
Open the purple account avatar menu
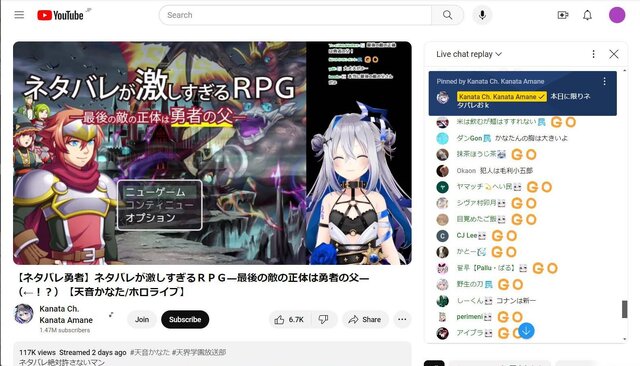tap(617, 15)
